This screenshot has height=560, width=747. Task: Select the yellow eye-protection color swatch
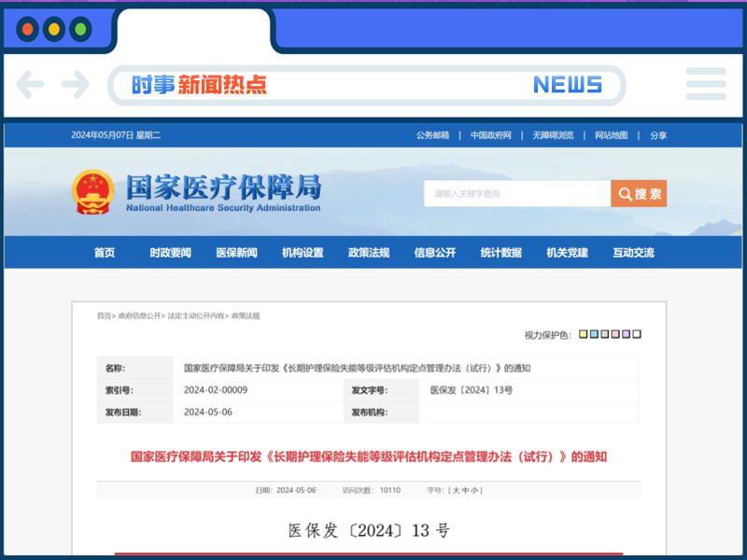pos(583,334)
